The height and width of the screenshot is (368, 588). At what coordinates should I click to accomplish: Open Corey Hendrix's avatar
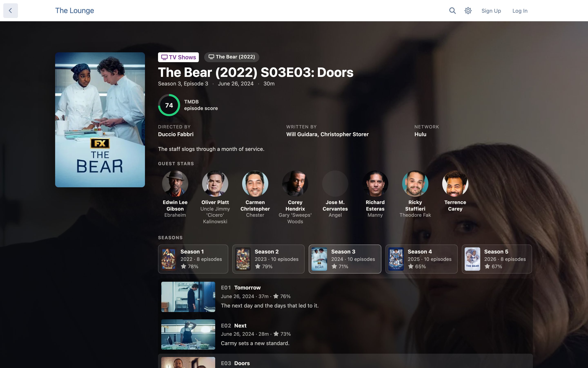point(295,184)
